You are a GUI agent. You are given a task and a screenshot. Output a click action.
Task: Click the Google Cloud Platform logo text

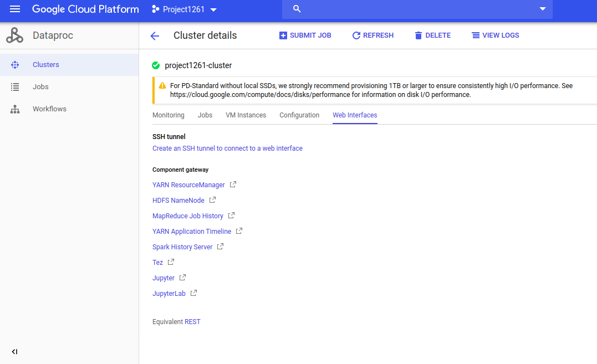[85, 9]
